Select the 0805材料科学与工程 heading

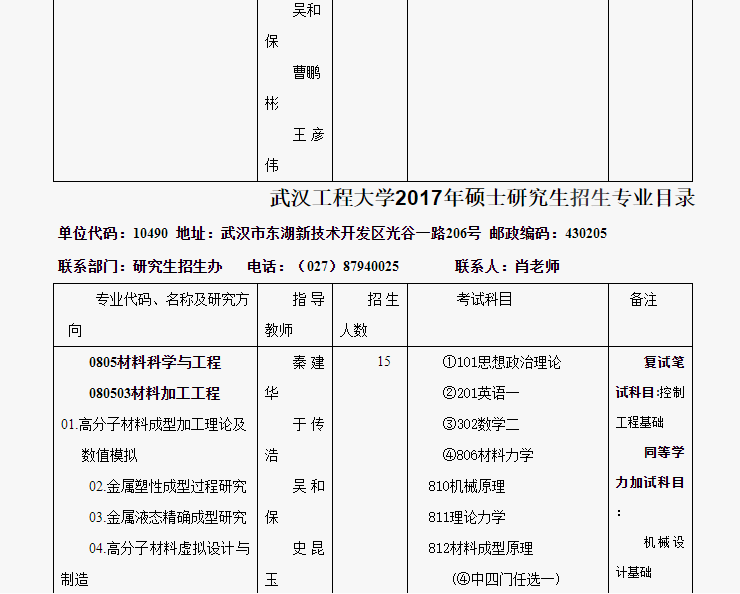[x=155, y=362]
